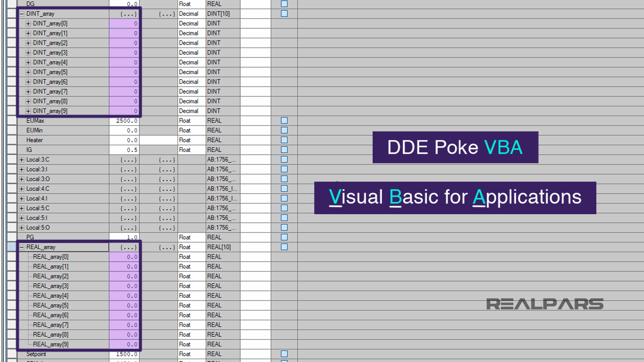This screenshot has width=644, height=362.
Task: Check the checkbox beside Local:5:I
Action: click(284, 218)
